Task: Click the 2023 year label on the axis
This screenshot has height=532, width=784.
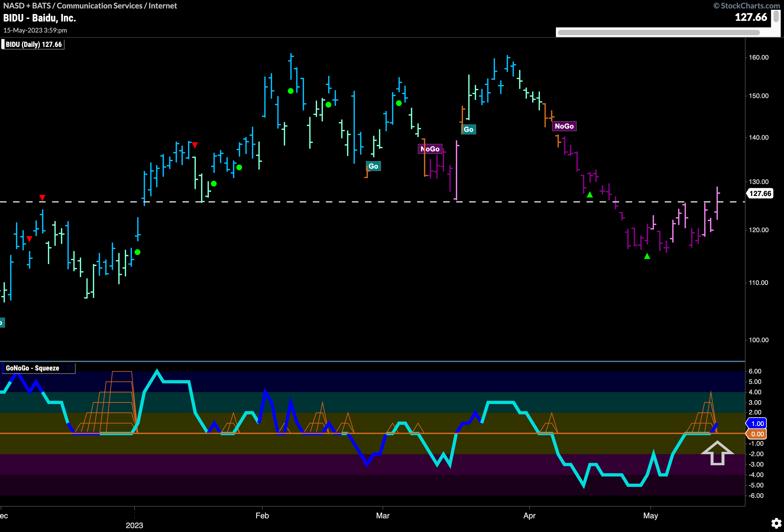Action: click(134, 525)
